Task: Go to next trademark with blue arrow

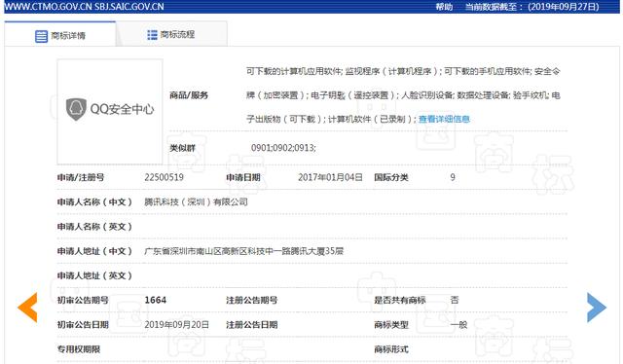Action: tap(597, 308)
